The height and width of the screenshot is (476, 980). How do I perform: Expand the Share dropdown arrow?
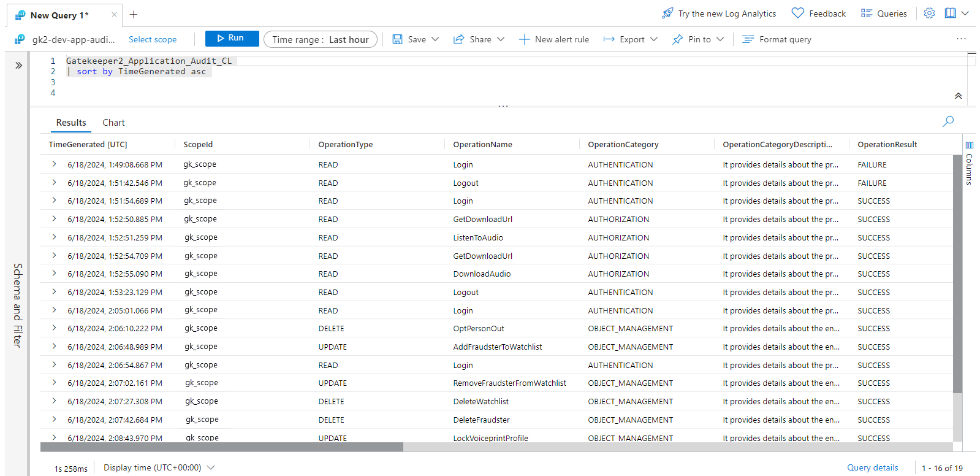501,39
